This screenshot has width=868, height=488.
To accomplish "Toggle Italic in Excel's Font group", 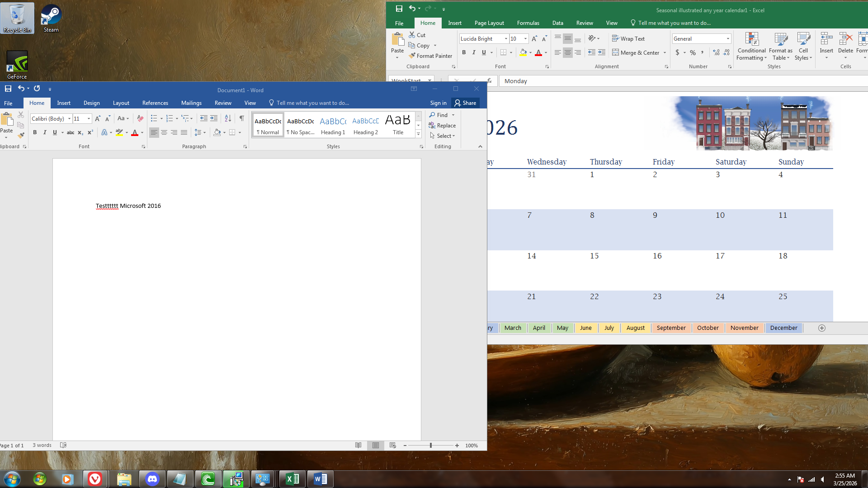I will coord(474,52).
